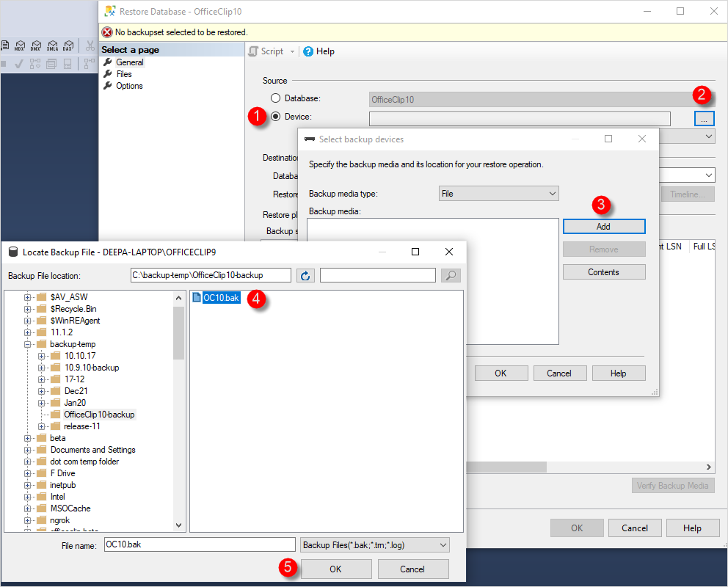Viewport: 728px width, 587px height.
Task: Click OK in Locate Backup File dialog
Action: click(x=335, y=569)
